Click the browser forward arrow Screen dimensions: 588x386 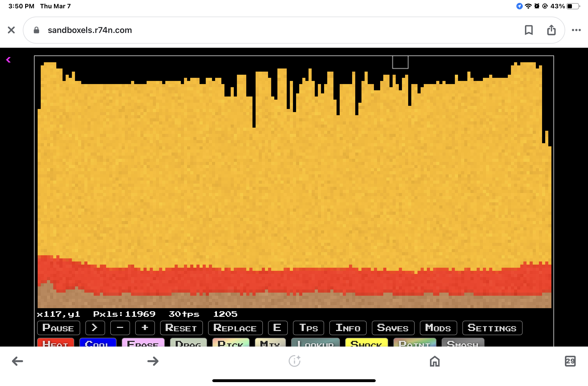pyautogui.click(x=153, y=361)
